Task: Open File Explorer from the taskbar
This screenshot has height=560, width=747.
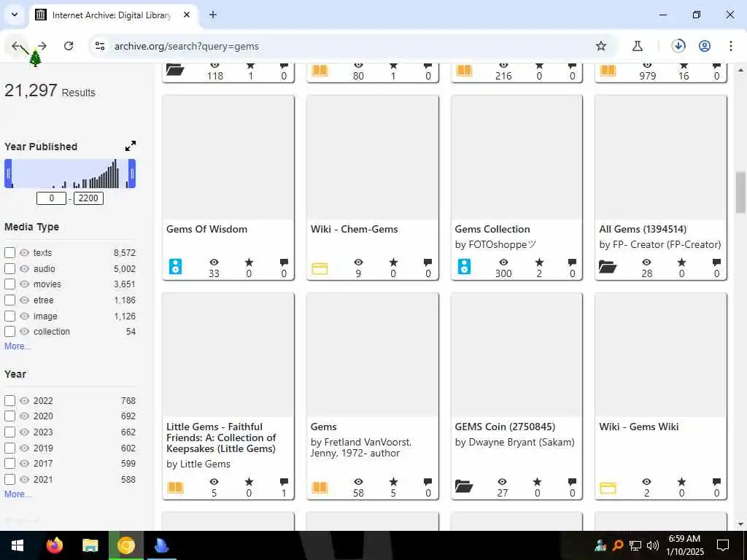Action: pos(90,545)
